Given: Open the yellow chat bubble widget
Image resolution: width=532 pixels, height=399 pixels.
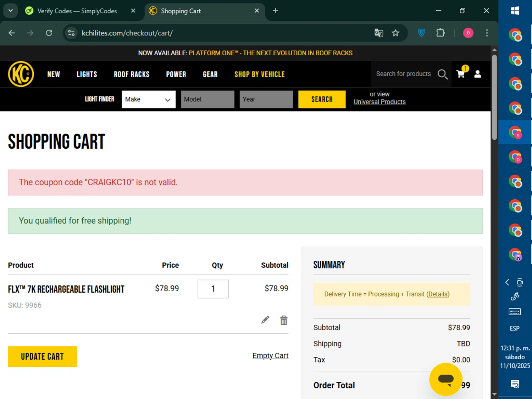Looking at the screenshot, I should click(x=446, y=379).
